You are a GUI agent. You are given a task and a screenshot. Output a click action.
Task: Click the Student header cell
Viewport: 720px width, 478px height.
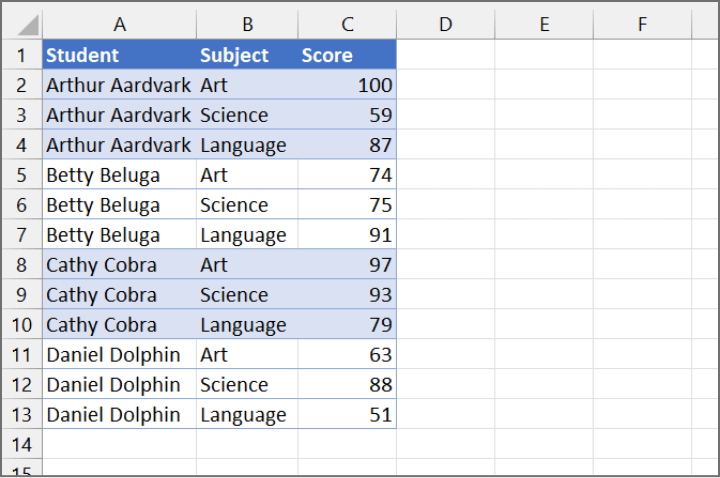[119, 55]
